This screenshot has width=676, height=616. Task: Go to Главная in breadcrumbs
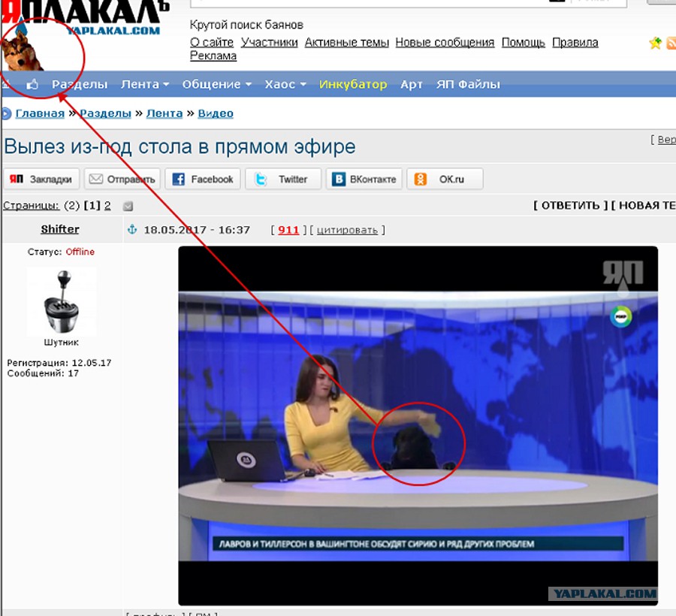(x=40, y=113)
